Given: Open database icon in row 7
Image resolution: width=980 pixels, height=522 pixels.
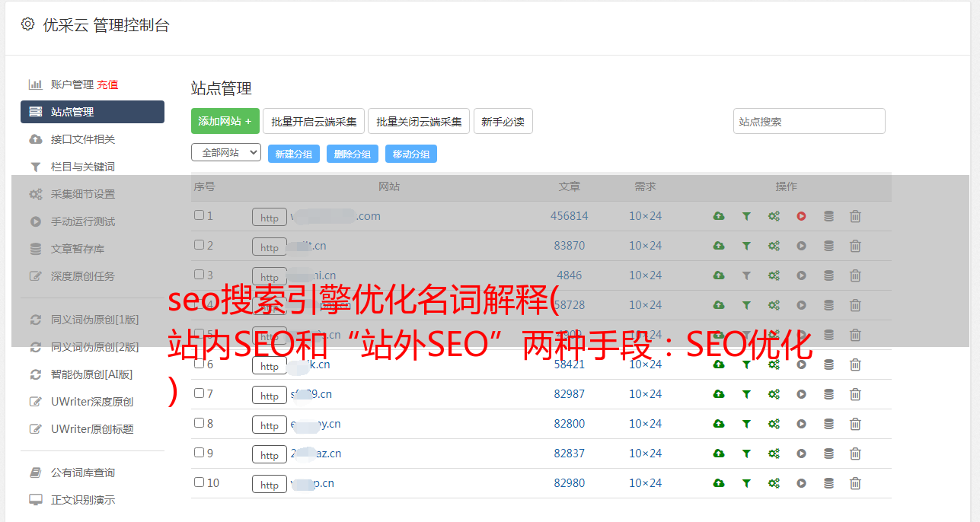Looking at the screenshot, I should point(828,394).
